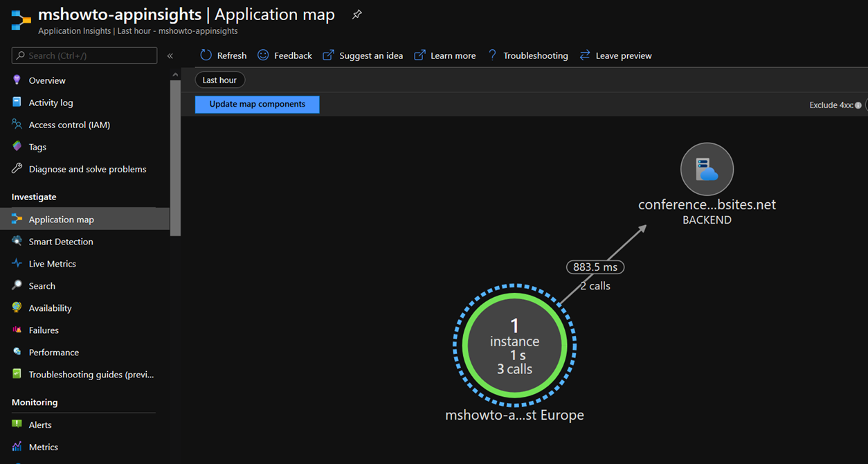Click the Exclude 4xx info icon

858,105
